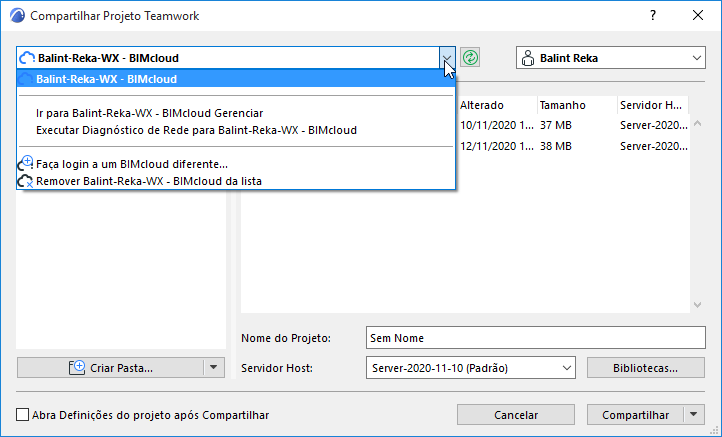Click the Alterado column header
Screen dimensions: 722x437
(x=496, y=105)
